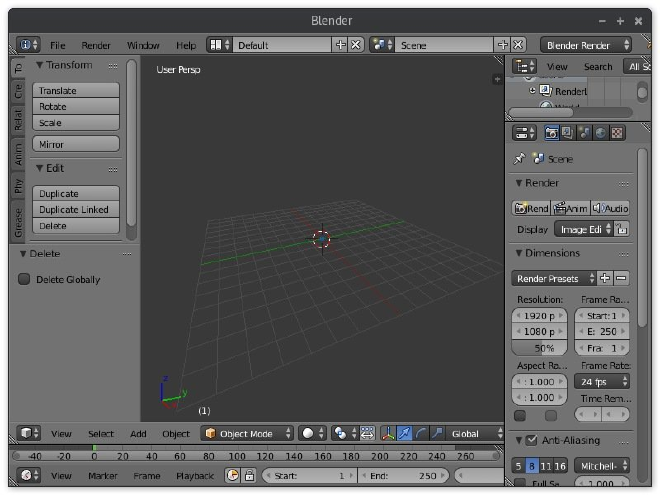The image size is (660, 495).
Task: Select the Render properties tab icon
Action: pos(551,133)
